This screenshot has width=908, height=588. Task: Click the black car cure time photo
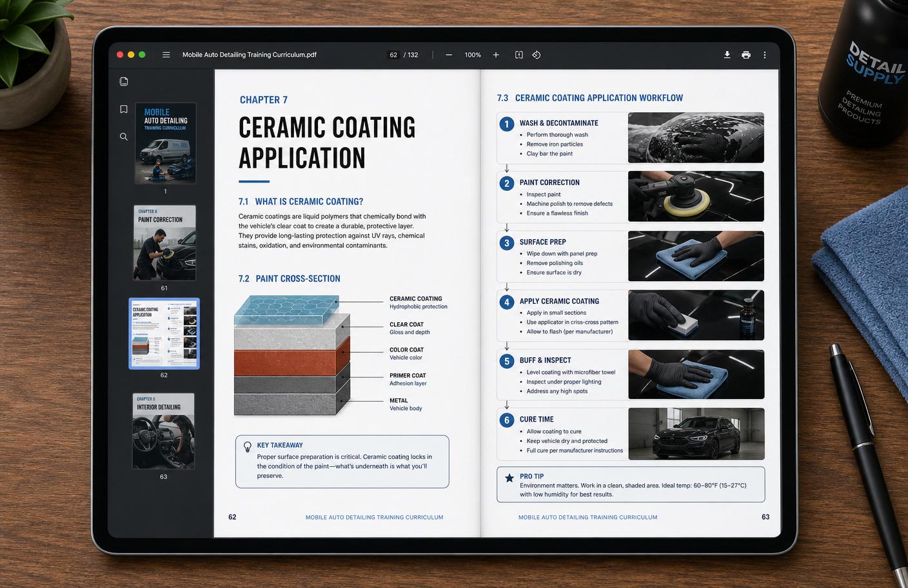point(696,433)
